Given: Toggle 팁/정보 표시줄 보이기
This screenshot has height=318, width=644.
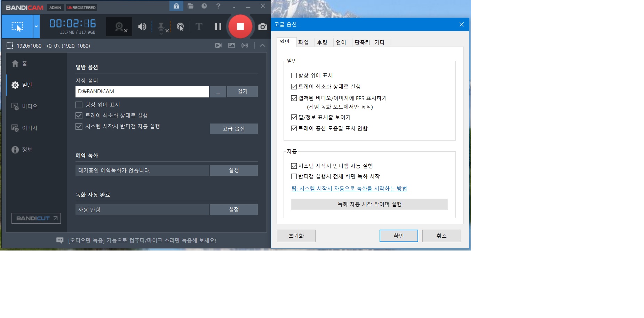Looking at the screenshot, I should tap(294, 117).
